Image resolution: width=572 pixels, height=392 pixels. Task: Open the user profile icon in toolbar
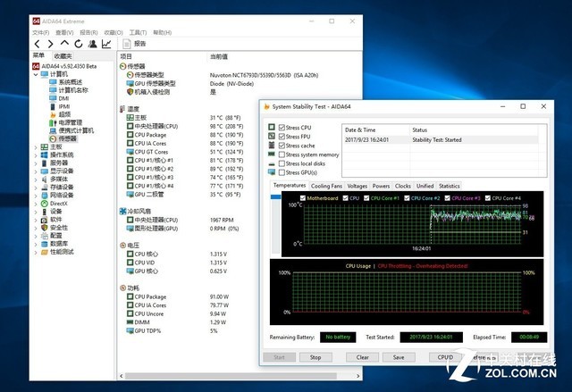pos(92,44)
